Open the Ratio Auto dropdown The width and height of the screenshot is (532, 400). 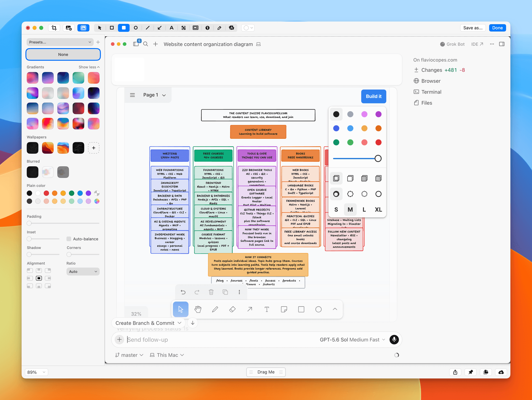pos(83,272)
